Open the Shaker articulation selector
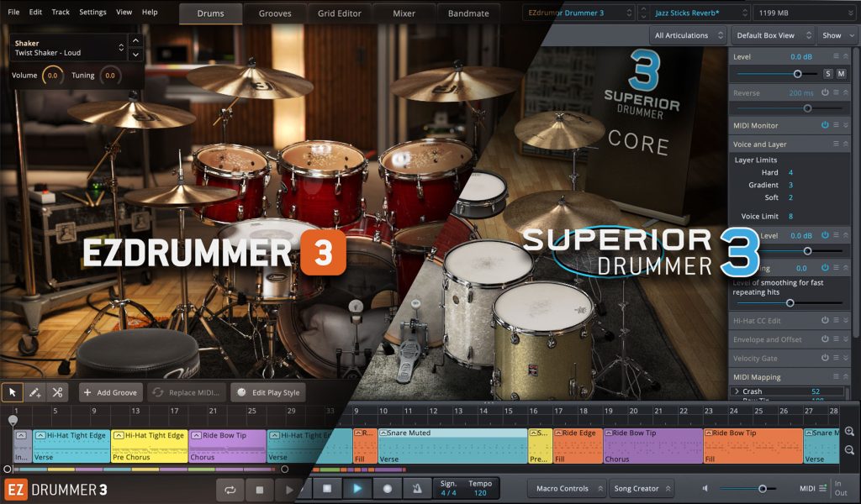Viewport: 861px width, 504px height. (x=68, y=48)
